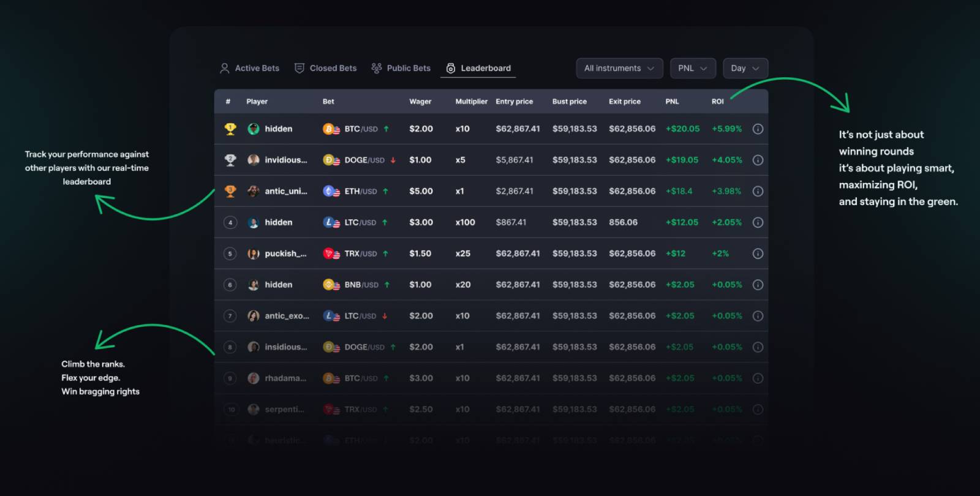This screenshot has height=496, width=980.
Task: Click the avatar of player puckish
Action: 253,254
